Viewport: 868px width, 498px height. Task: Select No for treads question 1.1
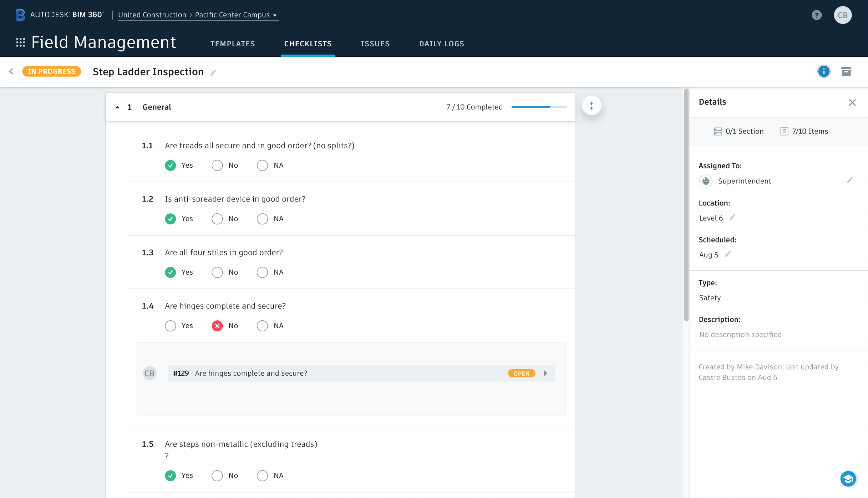(x=217, y=166)
